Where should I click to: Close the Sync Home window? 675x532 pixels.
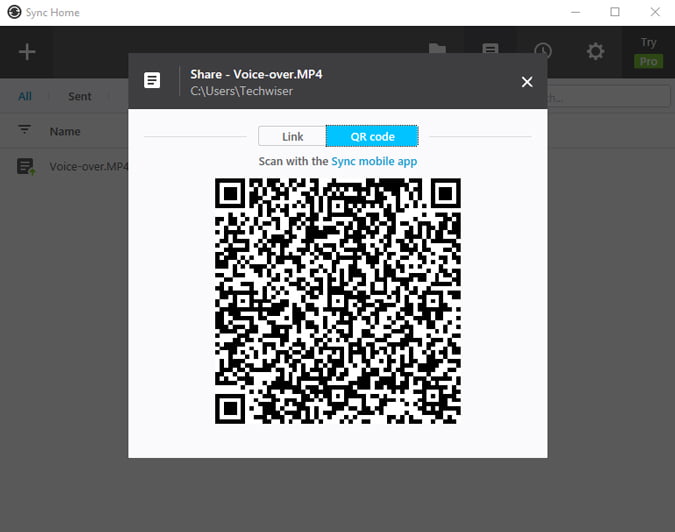tap(655, 12)
